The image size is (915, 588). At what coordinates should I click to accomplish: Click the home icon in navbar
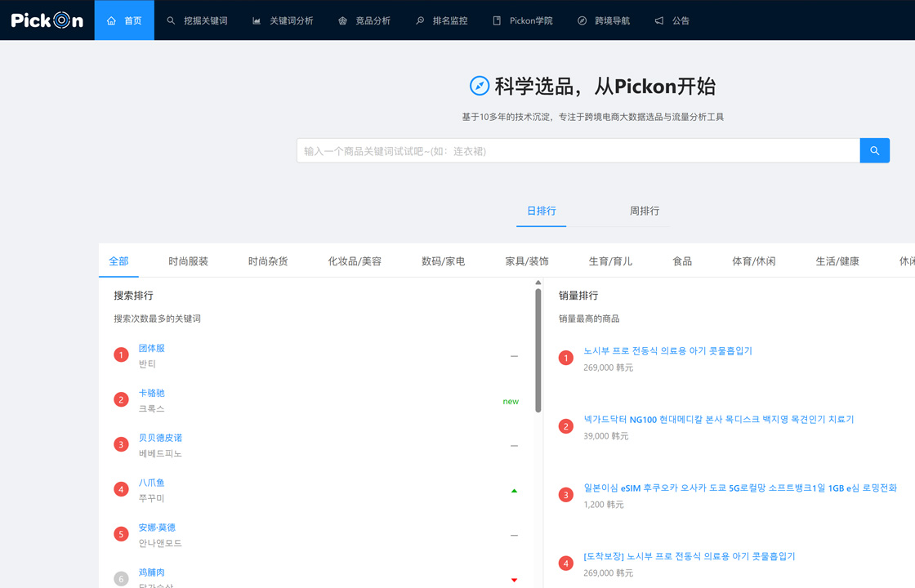coord(111,21)
